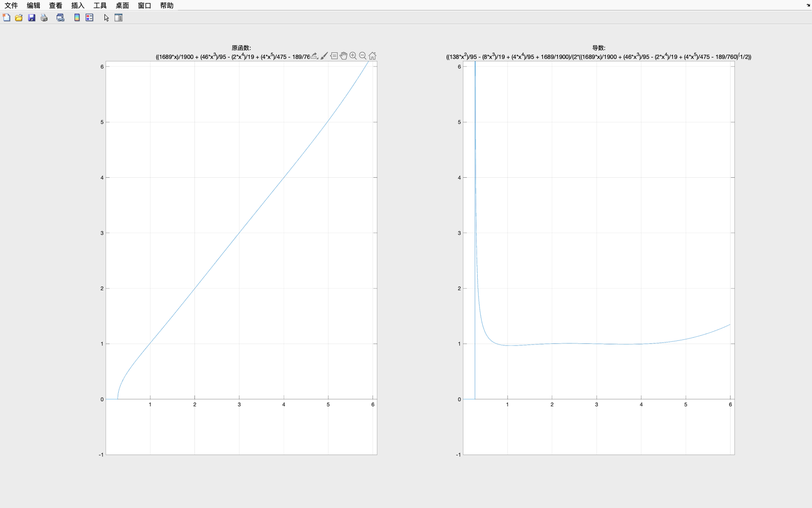Image resolution: width=812 pixels, height=508 pixels.
Task: Click the vertical asymptote line in right plot
Action: pos(475,254)
